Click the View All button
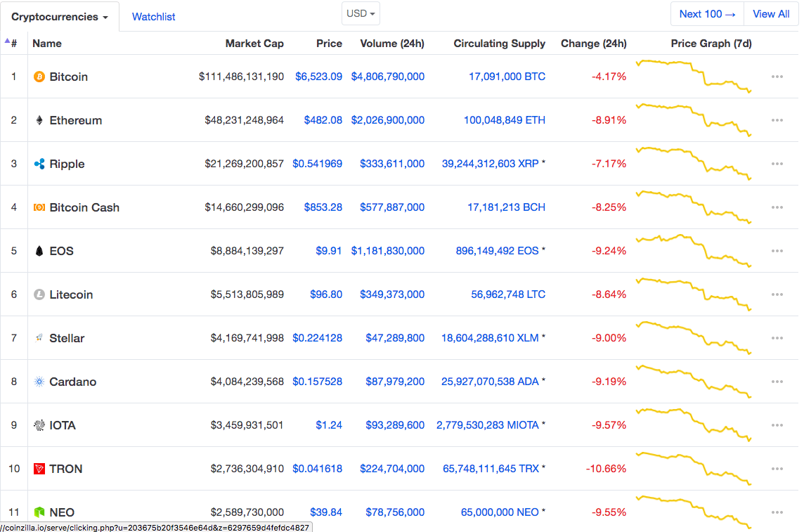The image size is (804, 532). click(771, 14)
